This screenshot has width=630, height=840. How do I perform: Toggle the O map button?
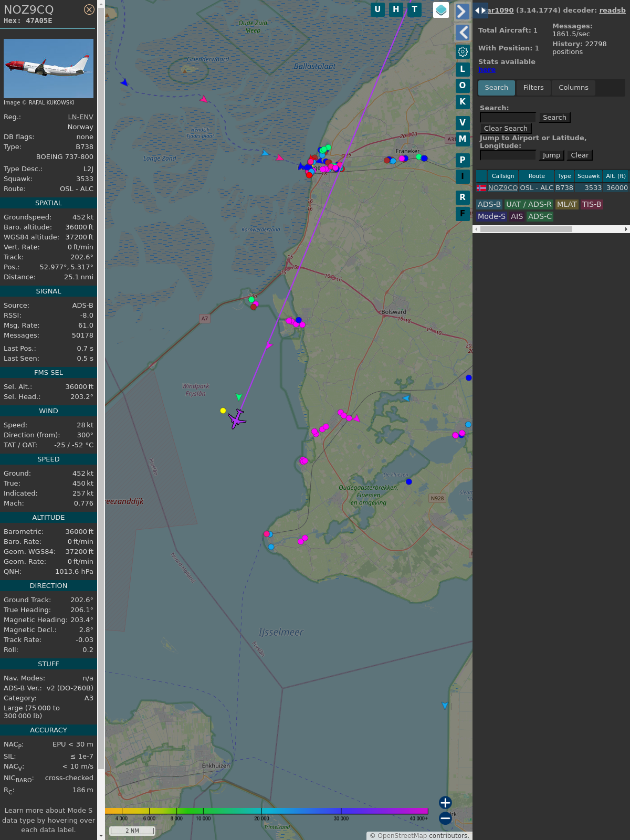pyautogui.click(x=463, y=85)
